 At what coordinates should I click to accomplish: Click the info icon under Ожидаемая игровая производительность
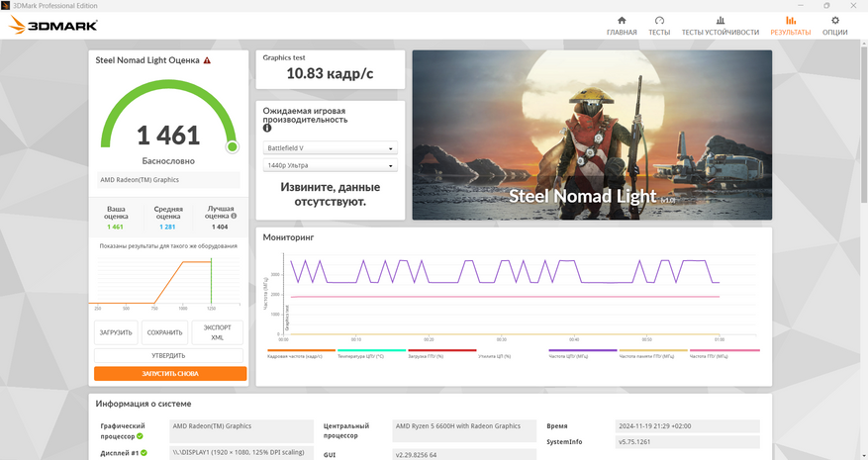tap(267, 128)
